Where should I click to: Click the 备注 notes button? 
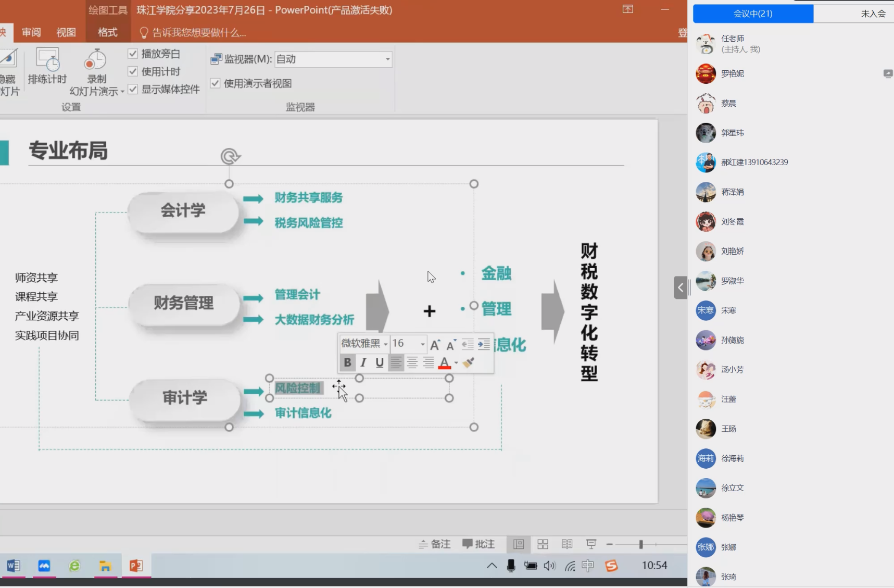435,544
